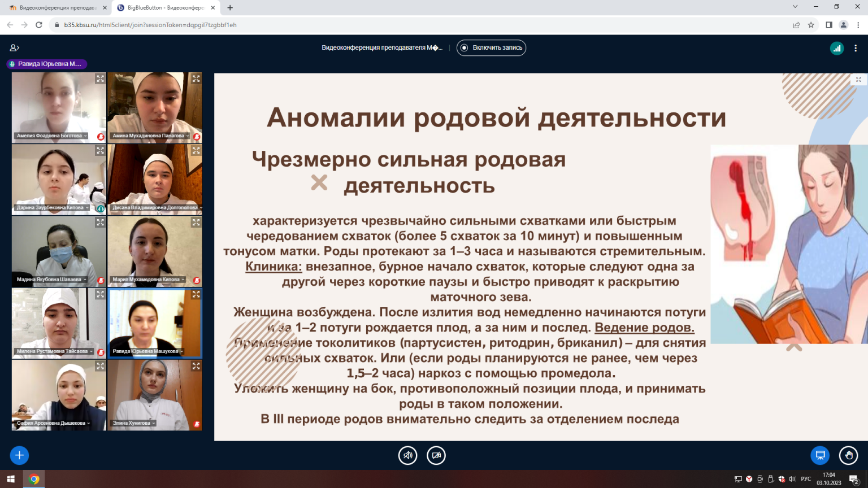Open taskbar clock showing 17:04
Viewport: 868px width, 488px height.
click(x=829, y=479)
